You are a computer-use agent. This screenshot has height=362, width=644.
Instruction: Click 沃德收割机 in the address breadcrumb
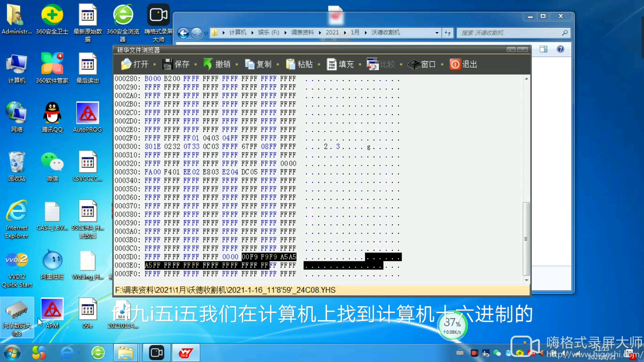pyautogui.click(x=385, y=33)
